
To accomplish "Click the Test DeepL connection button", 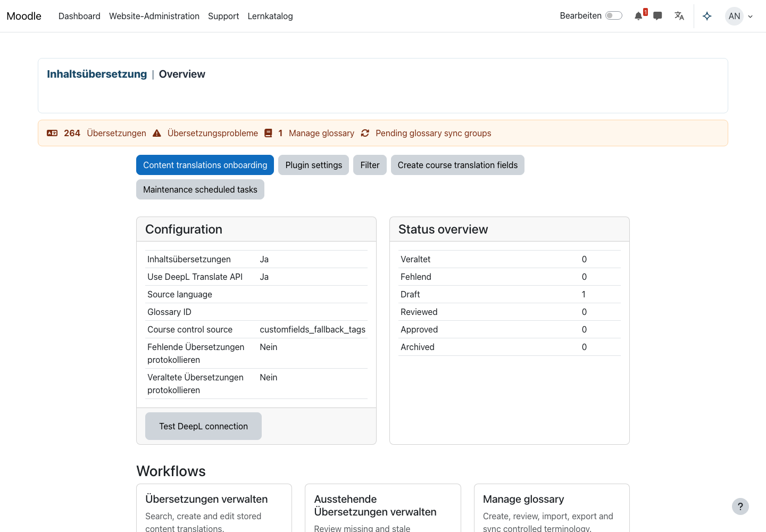I will [x=203, y=426].
